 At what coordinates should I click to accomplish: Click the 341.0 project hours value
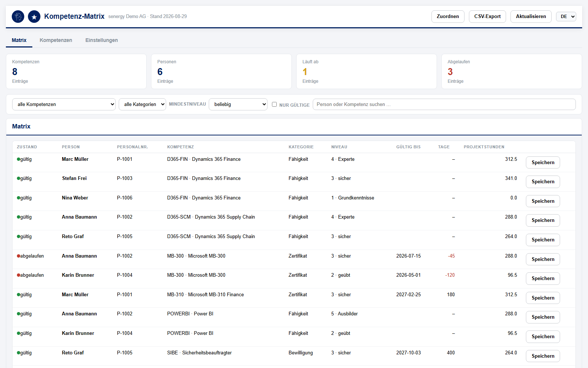[511, 178]
